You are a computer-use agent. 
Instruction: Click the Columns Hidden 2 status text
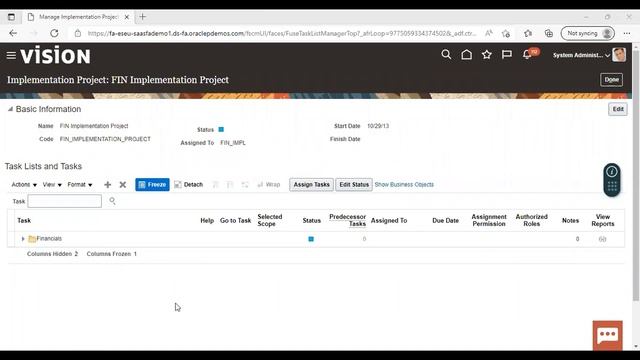(x=52, y=254)
